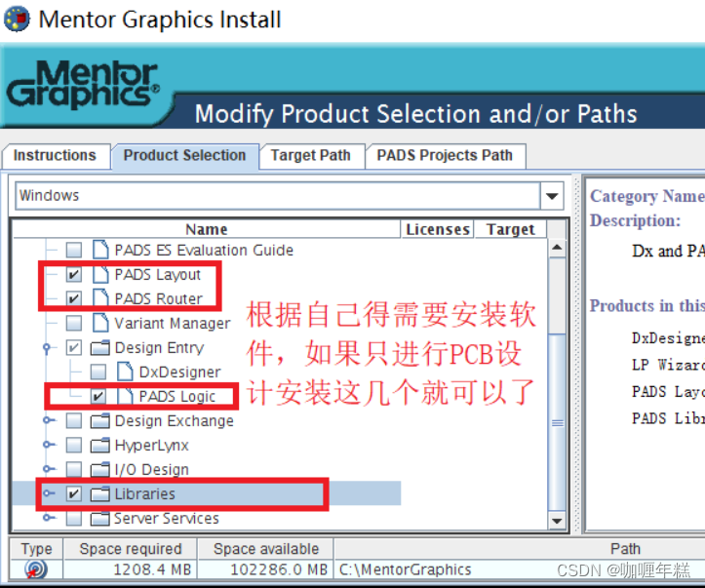Viewport: 705px width, 588px height.
Task: Click the PADS Logic document icon
Action: [125, 396]
